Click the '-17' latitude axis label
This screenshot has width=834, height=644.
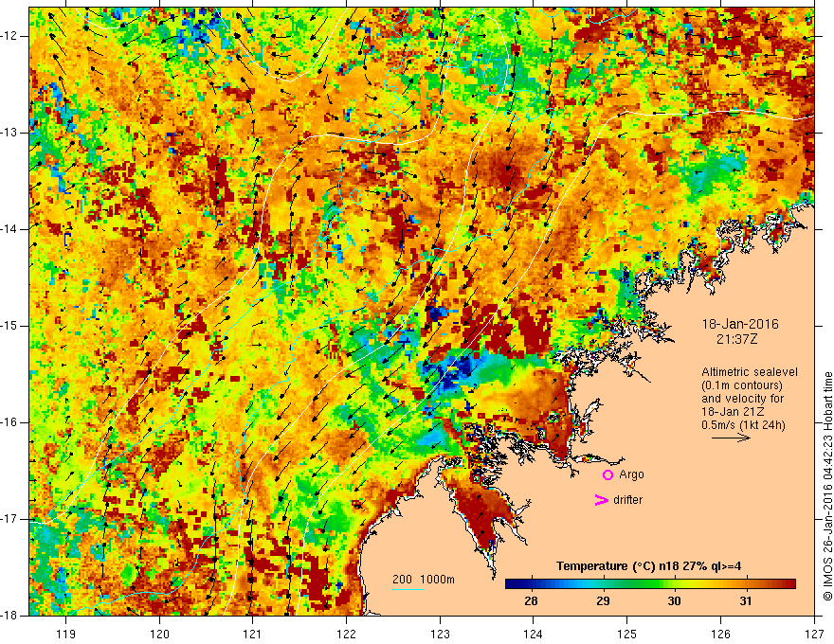tap(9, 519)
